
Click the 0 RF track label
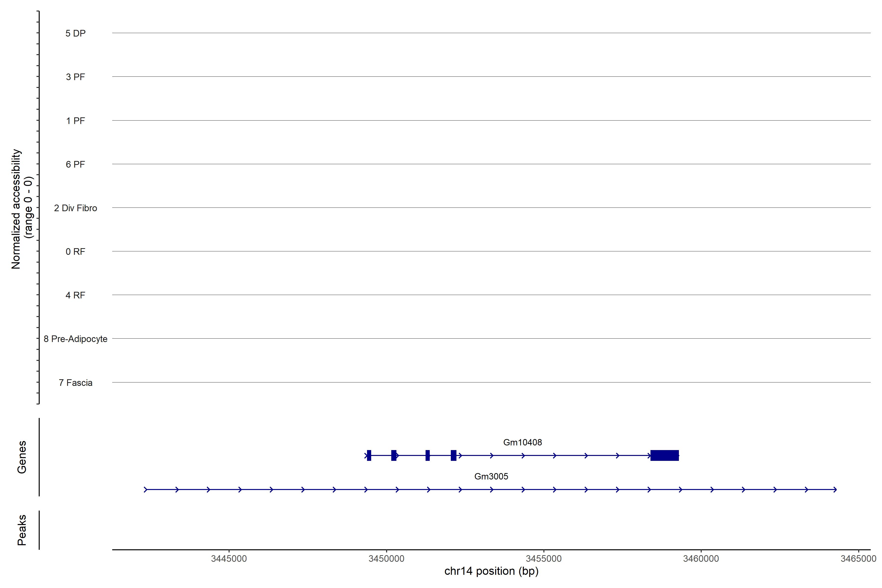click(75, 252)
